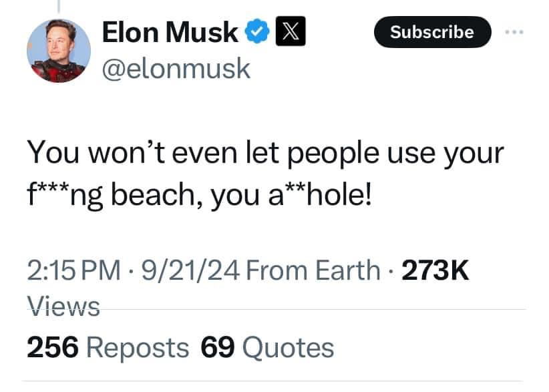This screenshot has width=549, height=392.
Task: Click the Elon Musk display name
Action: coord(170,32)
